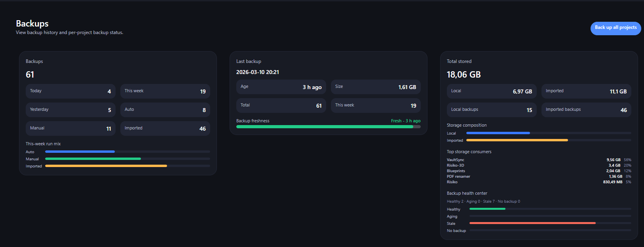The image size is (644, 247).
Task: Click the Backup freshness progress bar
Action: click(x=328, y=127)
